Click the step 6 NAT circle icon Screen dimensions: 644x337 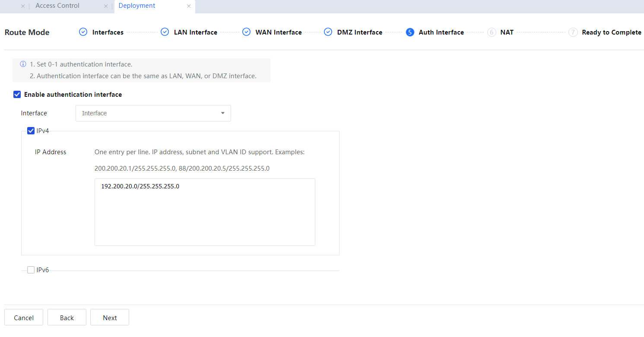[x=492, y=32]
